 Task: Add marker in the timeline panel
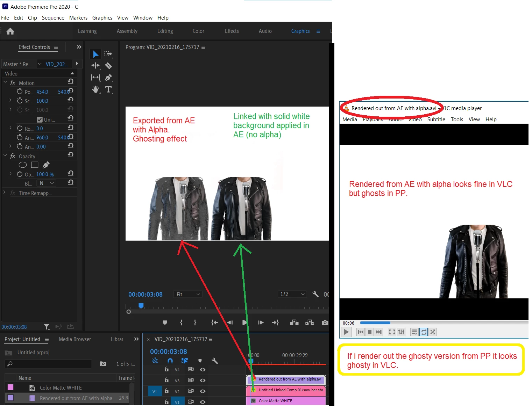click(200, 361)
